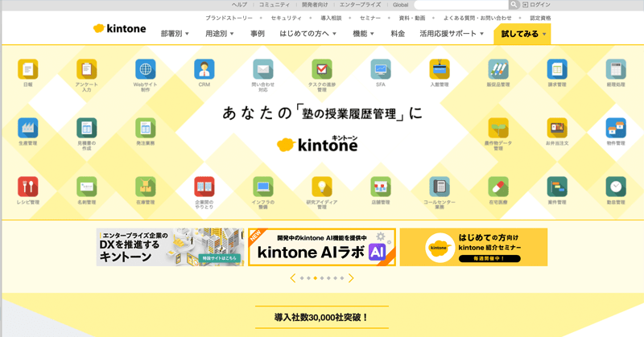Click the kintone logo in header
644x337 pixels.
[119, 28]
